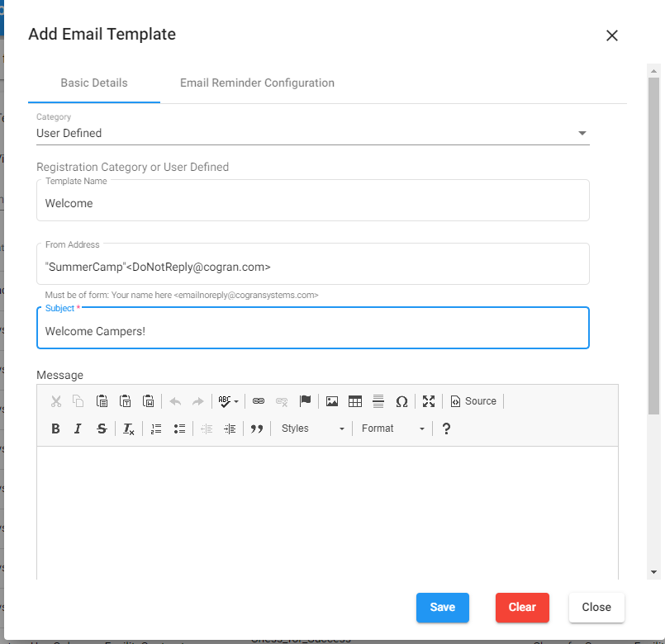665x644 pixels.
Task: Open the About editor question mark icon
Action: click(446, 429)
